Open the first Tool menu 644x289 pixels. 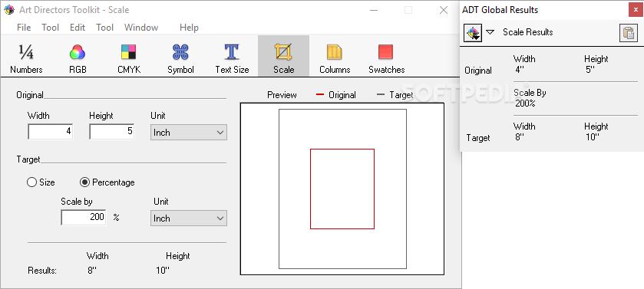[x=51, y=28]
